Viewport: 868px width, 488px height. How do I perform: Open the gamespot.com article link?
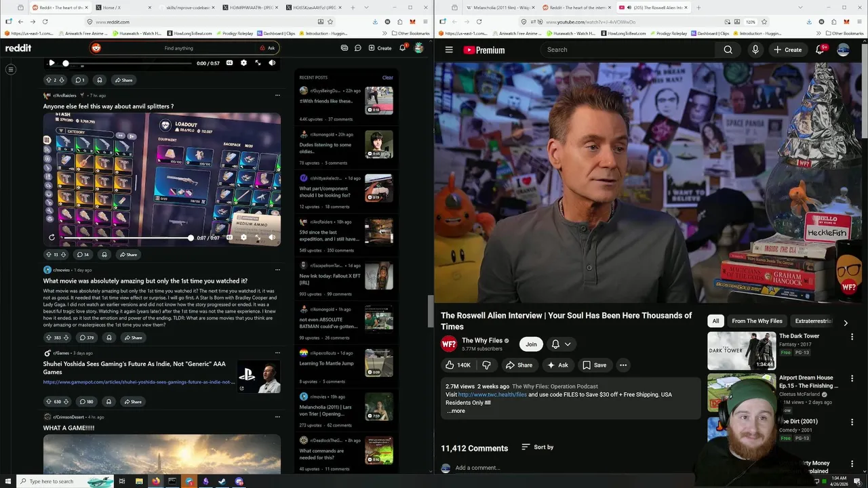click(x=139, y=382)
